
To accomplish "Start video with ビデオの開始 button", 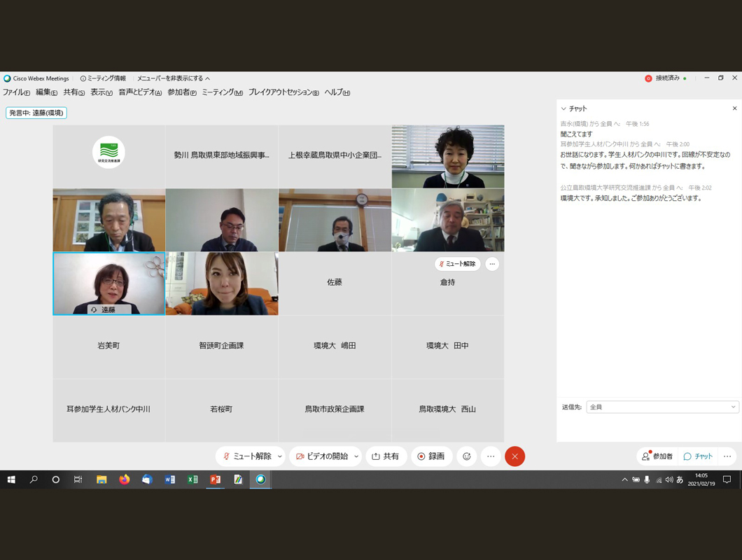I will (x=321, y=456).
